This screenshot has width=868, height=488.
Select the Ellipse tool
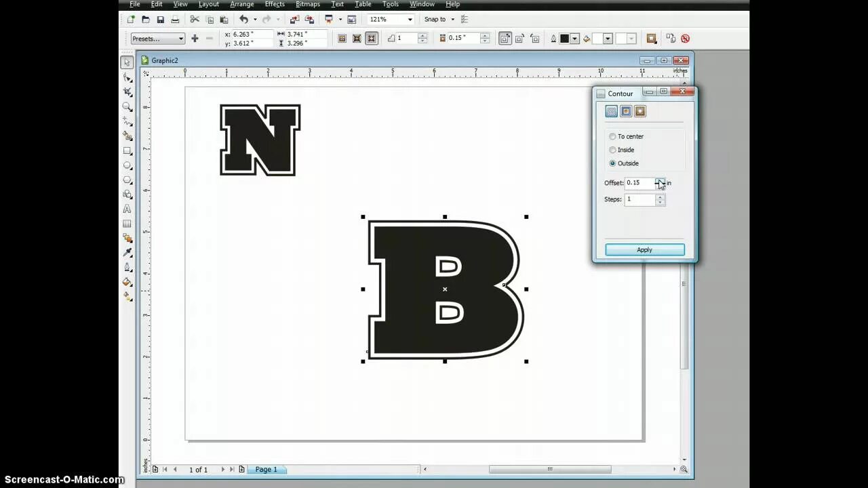[x=127, y=165]
